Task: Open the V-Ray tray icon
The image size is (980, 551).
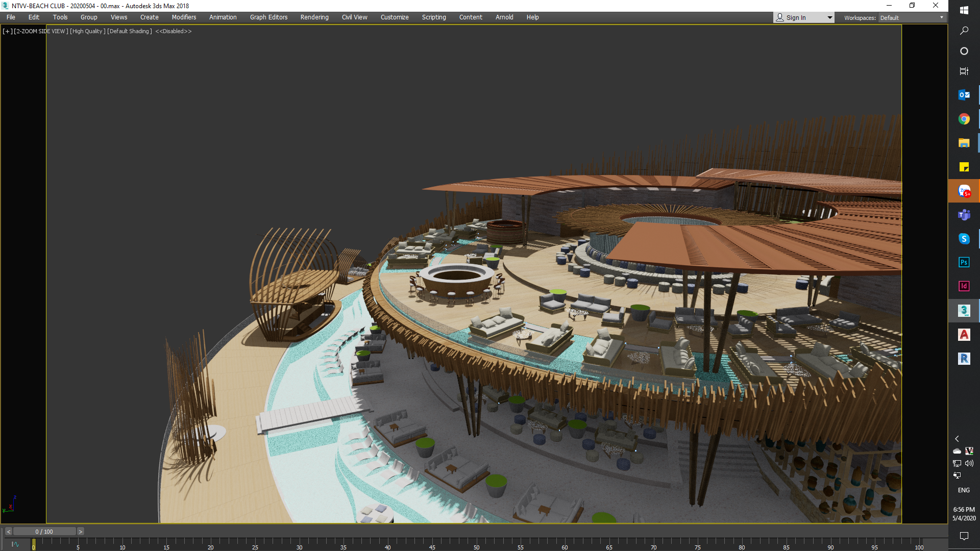Action: (x=969, y=451)
